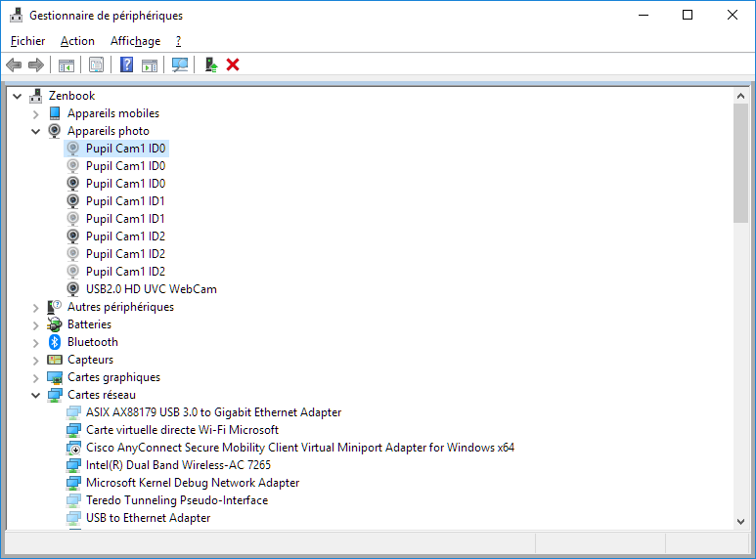
Task: Open Properties via the toolbar sheet icon
Action: (x=97, y=64)
